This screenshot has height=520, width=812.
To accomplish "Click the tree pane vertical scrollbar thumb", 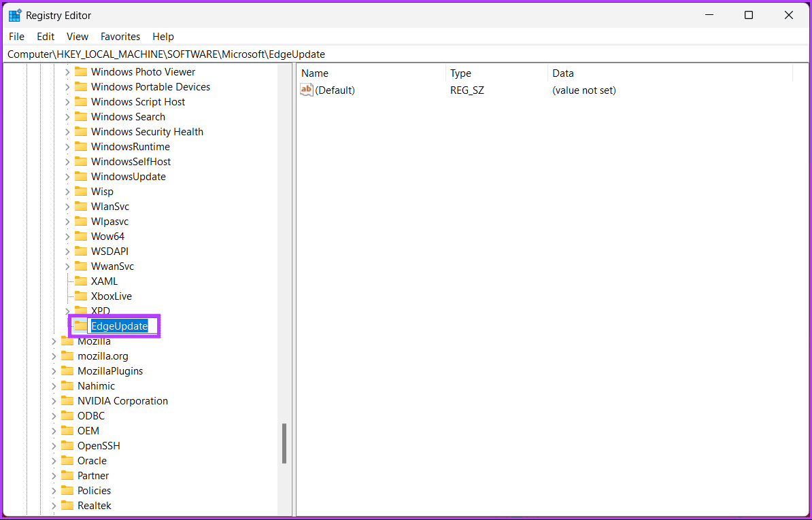I will pos(284,443).
